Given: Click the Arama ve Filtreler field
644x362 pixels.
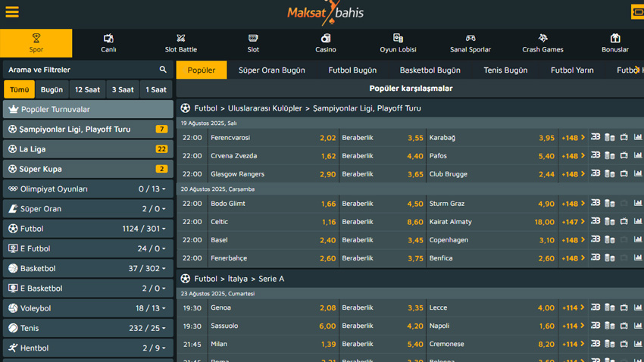Looking at the screenshot, I should (x=88, y=70).
